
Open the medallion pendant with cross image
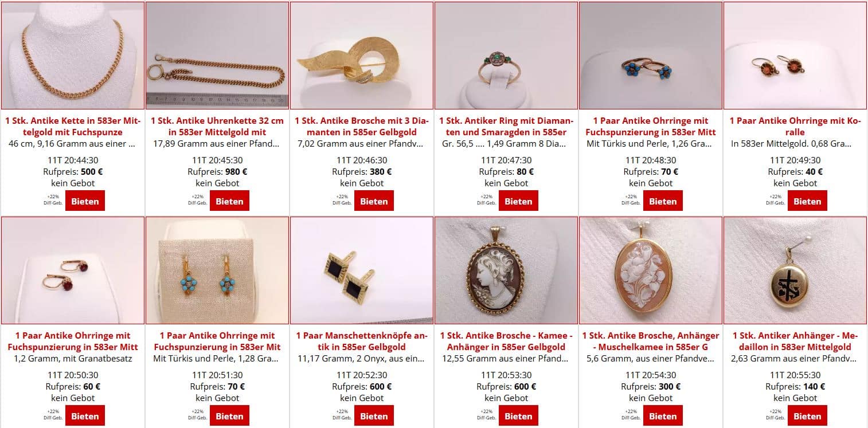pyautogui.click(x=795, y=270)
